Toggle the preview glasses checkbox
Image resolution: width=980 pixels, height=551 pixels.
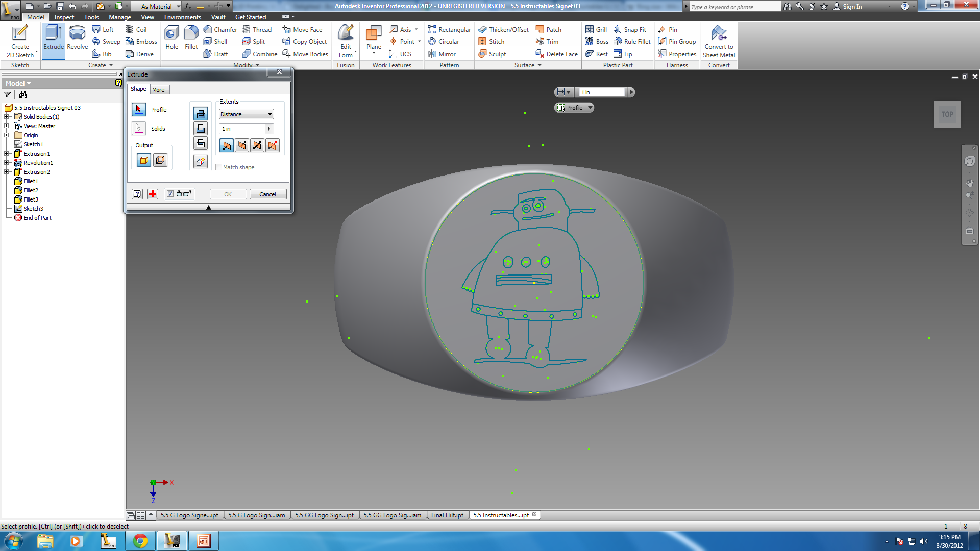tap(170, 194)
